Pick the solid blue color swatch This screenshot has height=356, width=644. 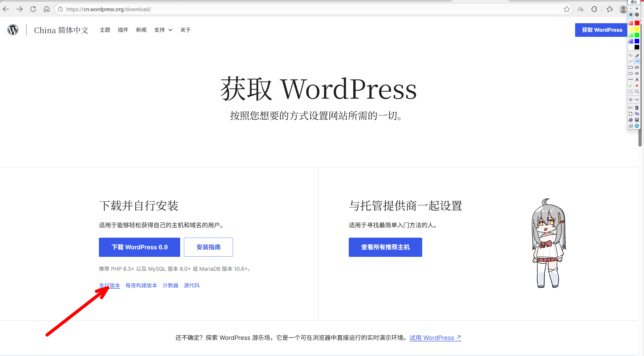coord(637,41)
